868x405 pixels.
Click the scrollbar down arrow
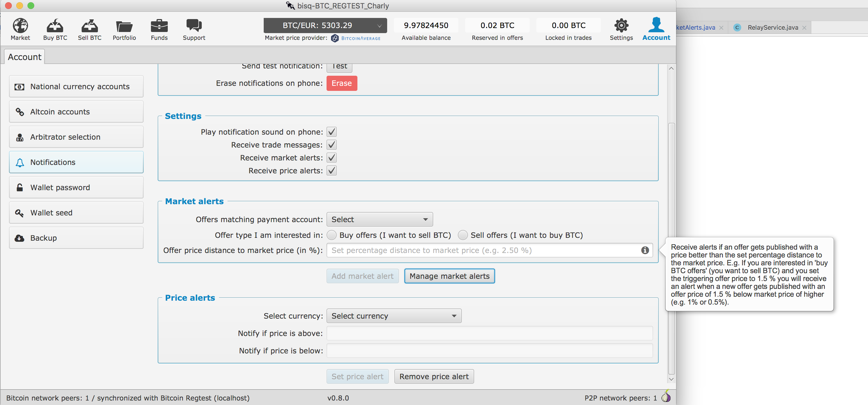tap(671, 379)
